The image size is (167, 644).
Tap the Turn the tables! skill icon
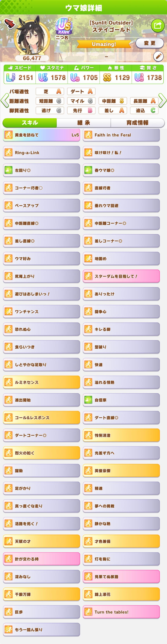pos(88,612)
